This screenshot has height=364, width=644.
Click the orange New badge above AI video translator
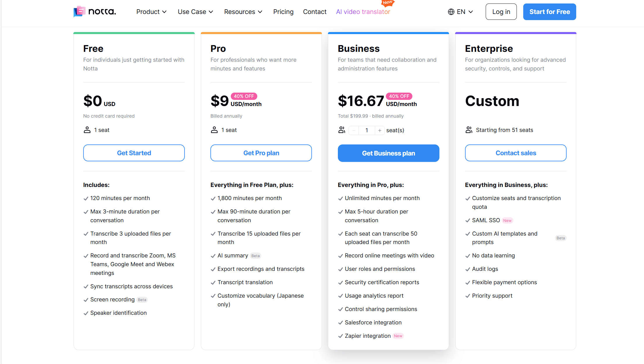(388, 3)
